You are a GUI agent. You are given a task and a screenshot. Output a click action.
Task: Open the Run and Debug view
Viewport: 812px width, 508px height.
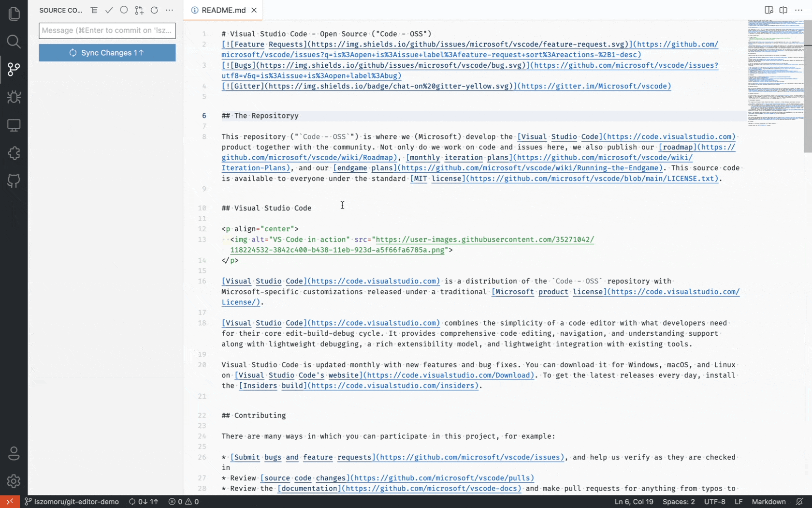[14, 97]
